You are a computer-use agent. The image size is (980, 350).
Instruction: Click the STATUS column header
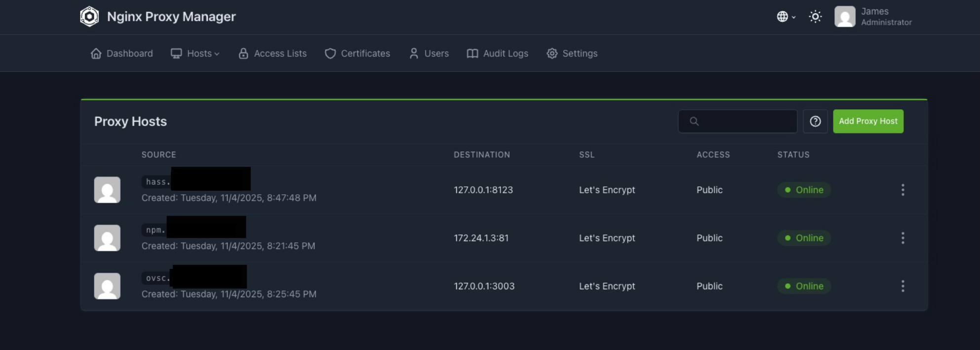[793, 155]
